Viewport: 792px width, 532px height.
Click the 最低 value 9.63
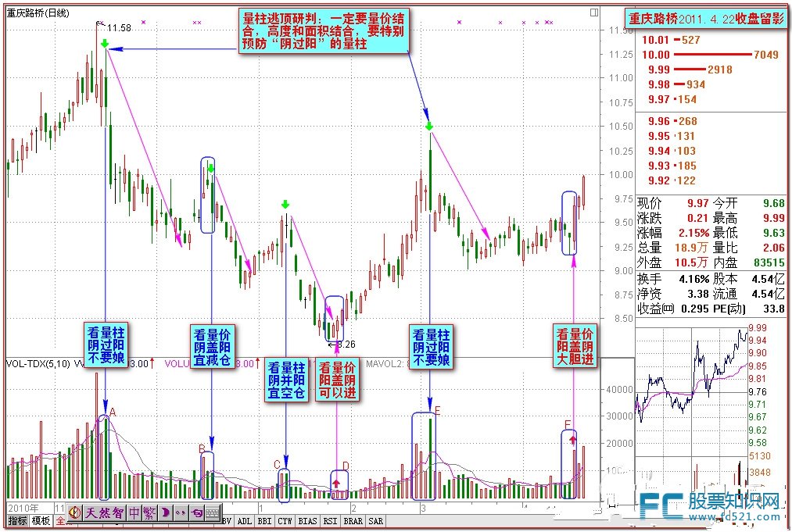(x=773, y=233)
